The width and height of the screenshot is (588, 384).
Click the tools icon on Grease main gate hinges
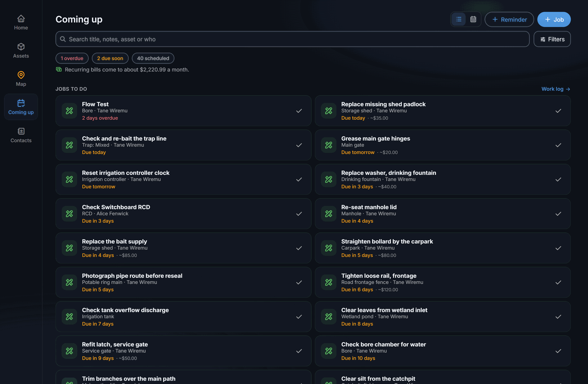pyautogui.click(x=329, y=145)
